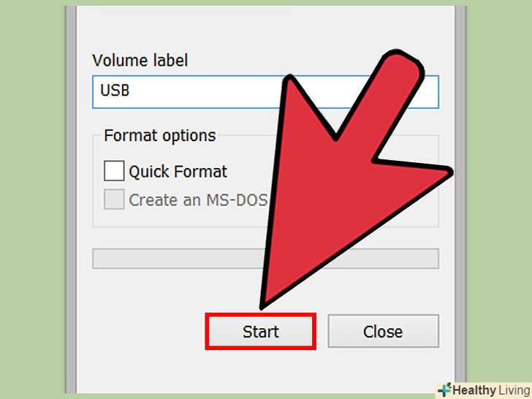Click the Start button to begin formatting
532x399 pixels.
[261, 332]
